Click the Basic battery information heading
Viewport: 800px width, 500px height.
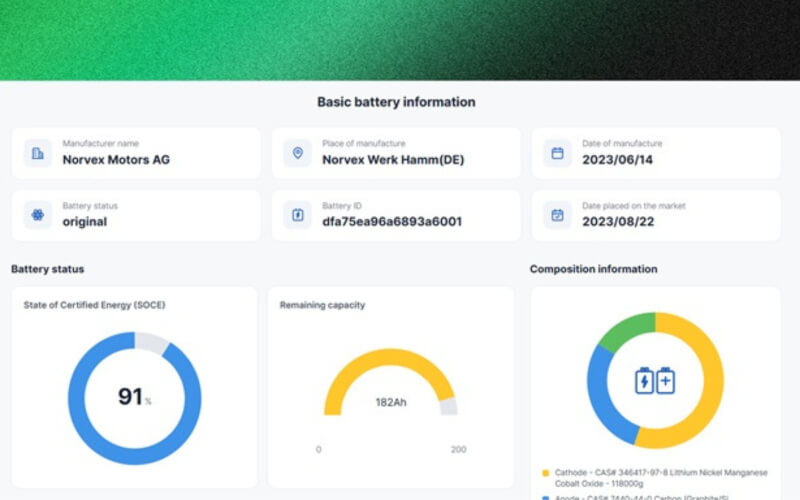pyautogui.click(x=396, y=102)
